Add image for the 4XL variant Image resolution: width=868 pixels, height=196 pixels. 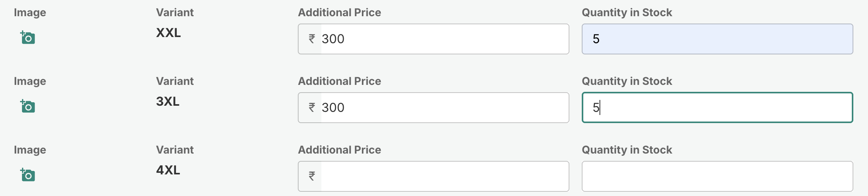coord(28,175)
